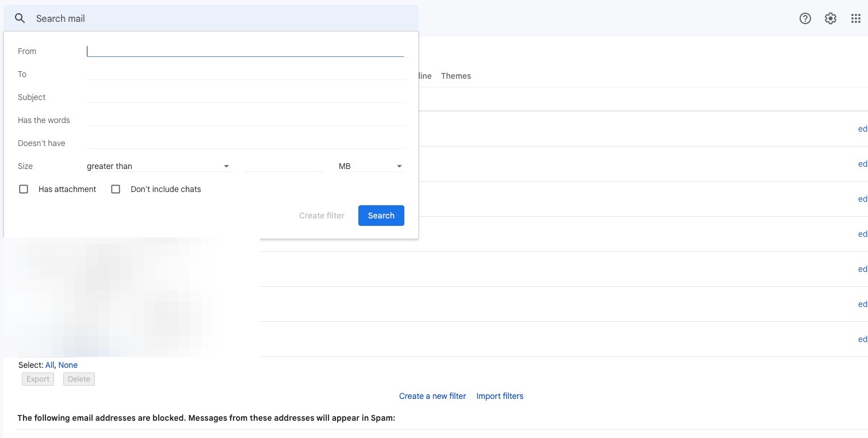
Task: Open the Help support icon
Action: pyautogui.click(x=805, y=18)
